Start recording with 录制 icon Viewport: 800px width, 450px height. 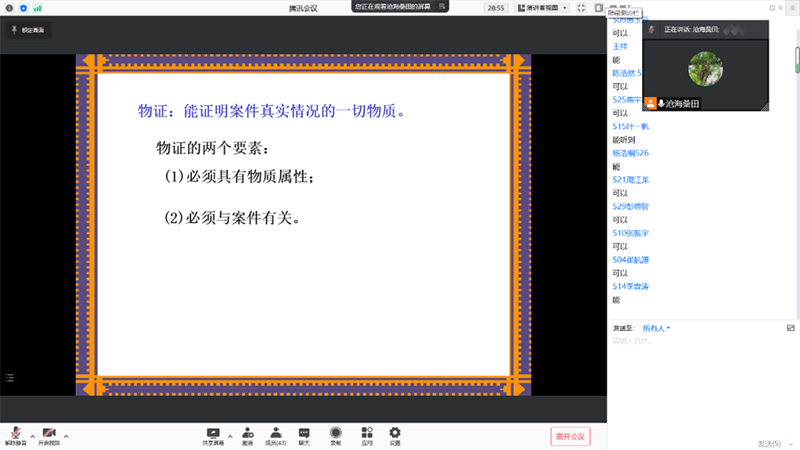coord(337,434)
